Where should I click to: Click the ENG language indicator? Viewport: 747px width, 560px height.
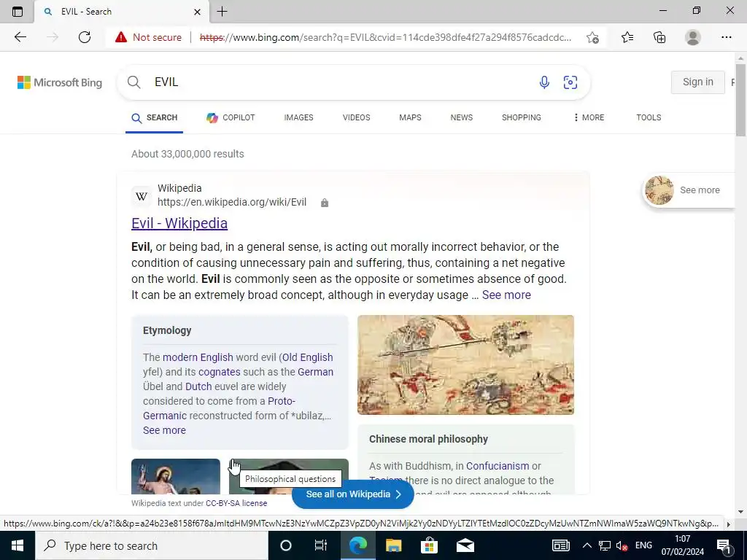pyautogui.click(x=643, y=545)
